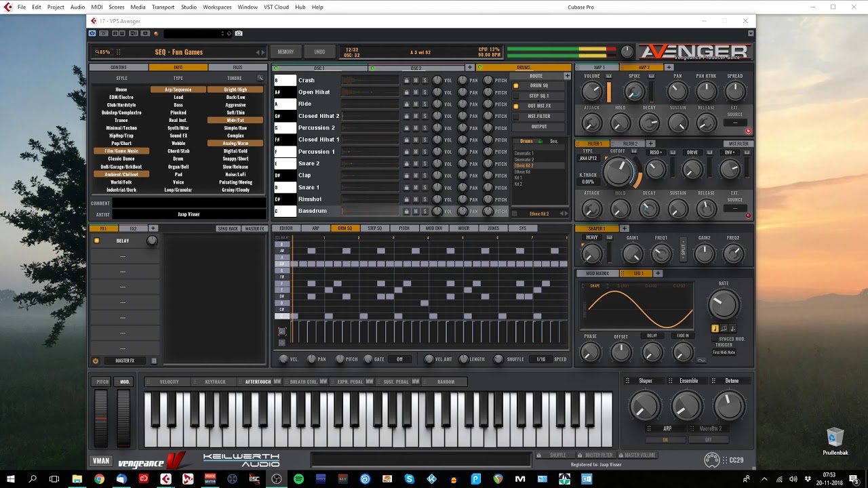Open the Windows Start menu
The height and width of the screenshot is (488, 868).
coord(12,479)
